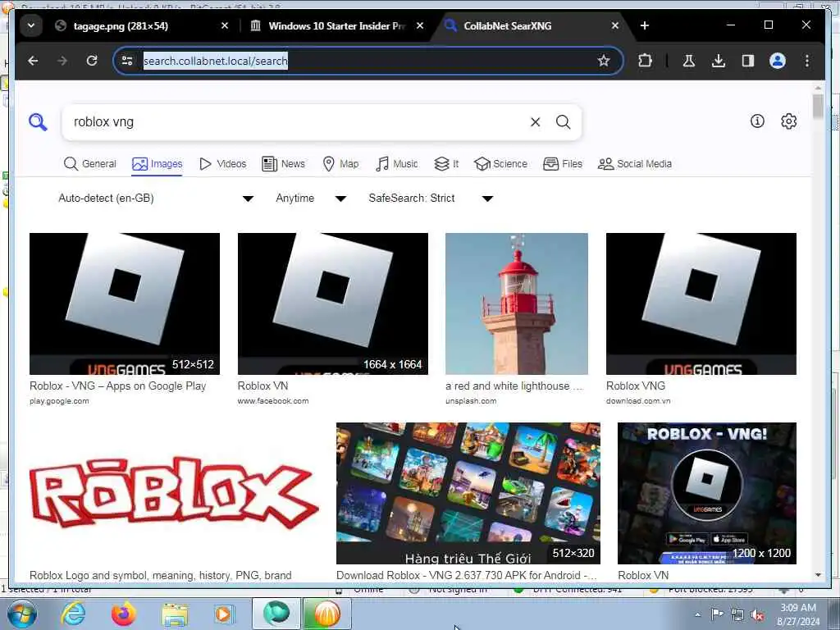
Task: Click the scrollbar down arrow
Action: click(818, 575)
